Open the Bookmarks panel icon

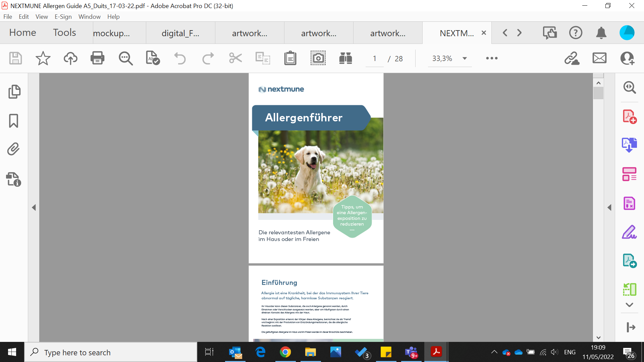pyautogui.click(x=13, y=121)
